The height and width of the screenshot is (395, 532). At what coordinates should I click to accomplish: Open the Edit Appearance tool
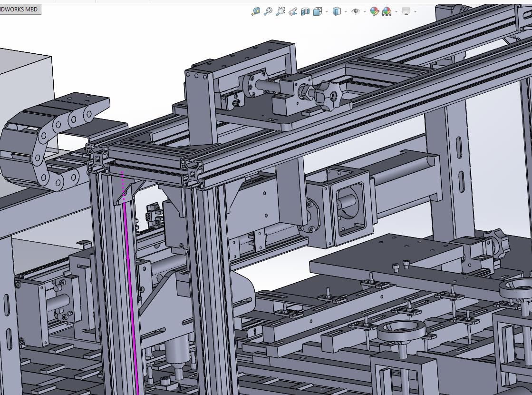coord(375,11)
